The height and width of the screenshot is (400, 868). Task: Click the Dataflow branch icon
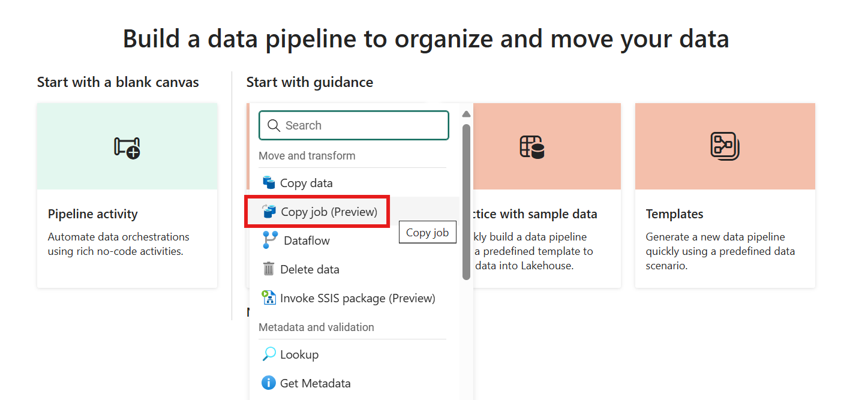[x=270, y=240]
